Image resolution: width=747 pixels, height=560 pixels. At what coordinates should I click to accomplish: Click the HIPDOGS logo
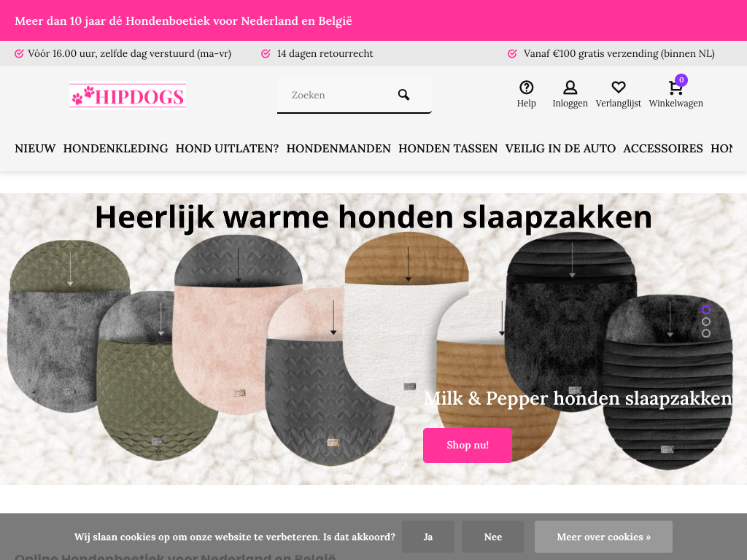click(x=127, y=96)
